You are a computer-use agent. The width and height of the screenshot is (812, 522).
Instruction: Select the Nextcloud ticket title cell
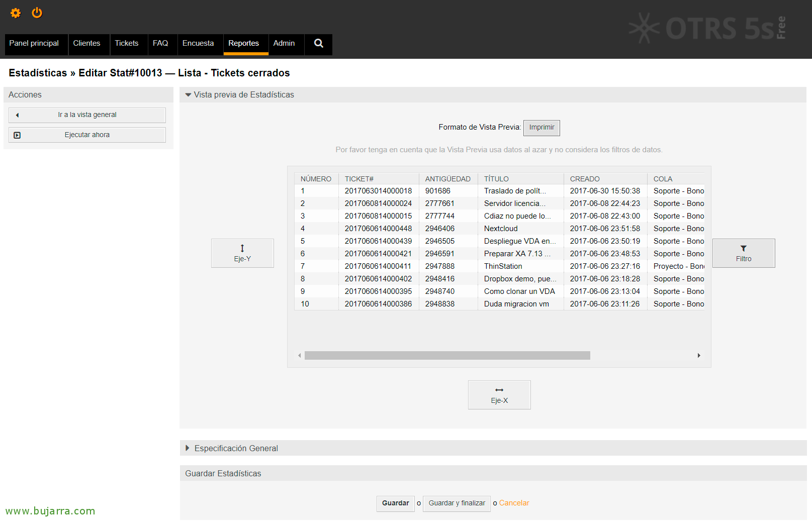tap(501, 229)
